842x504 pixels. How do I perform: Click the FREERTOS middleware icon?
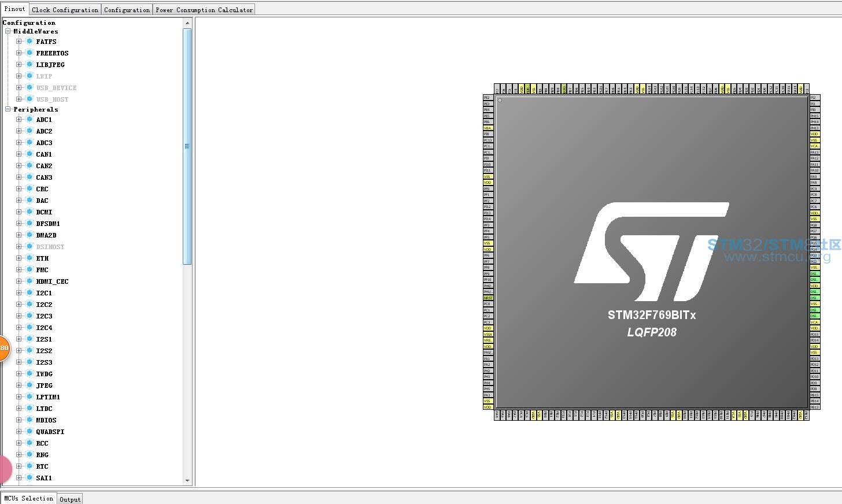[x=29, y=53]
